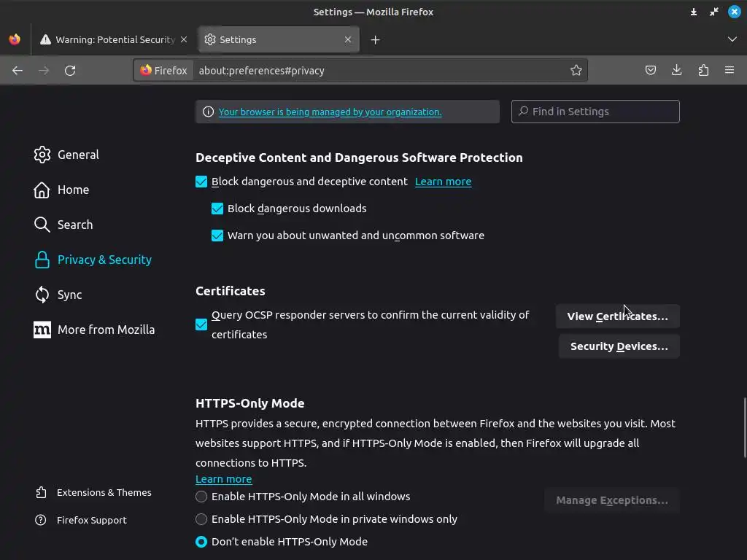Screen dimensions: 747x560
Task: Open the Extensions puzzle icon
Action: pos(703,71)
